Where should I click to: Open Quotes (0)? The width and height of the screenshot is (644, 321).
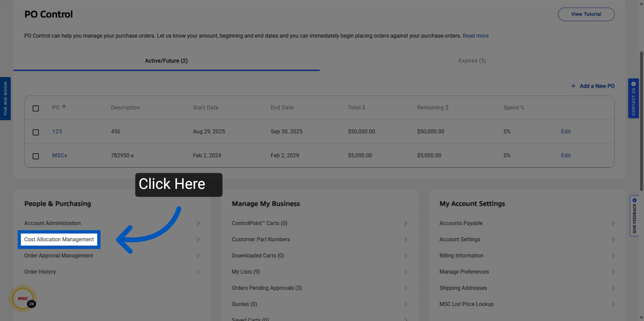245,304
